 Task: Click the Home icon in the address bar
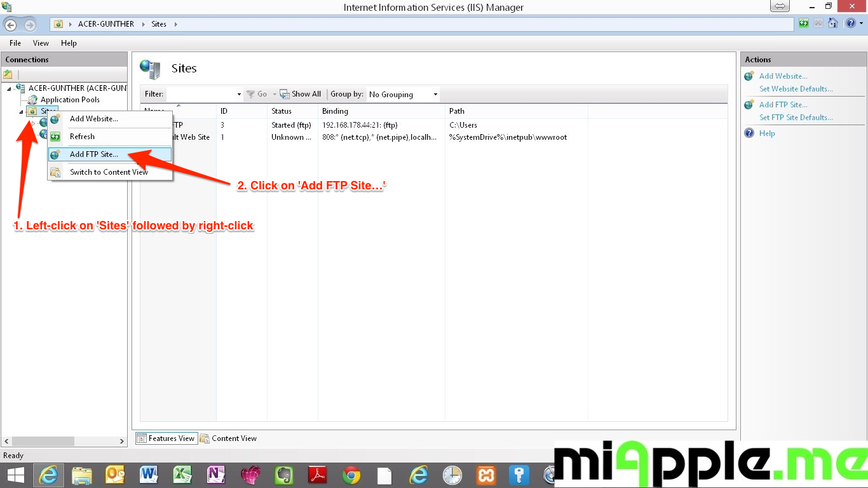tap(832, 24)
